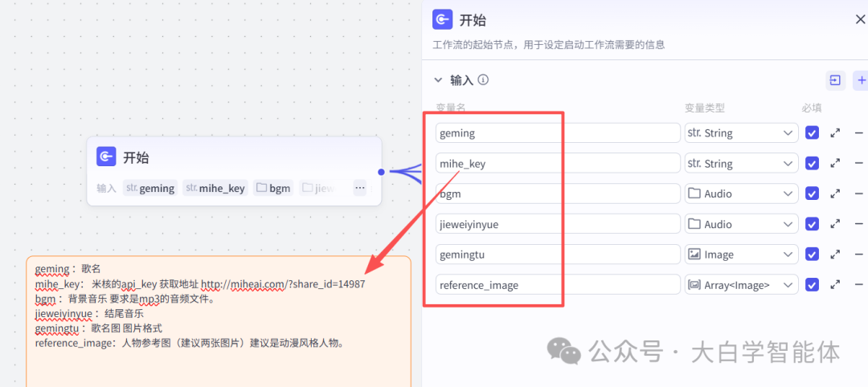The image size is (868, 387).
Task: Click the 变量类型 column header
Action: 704,108
